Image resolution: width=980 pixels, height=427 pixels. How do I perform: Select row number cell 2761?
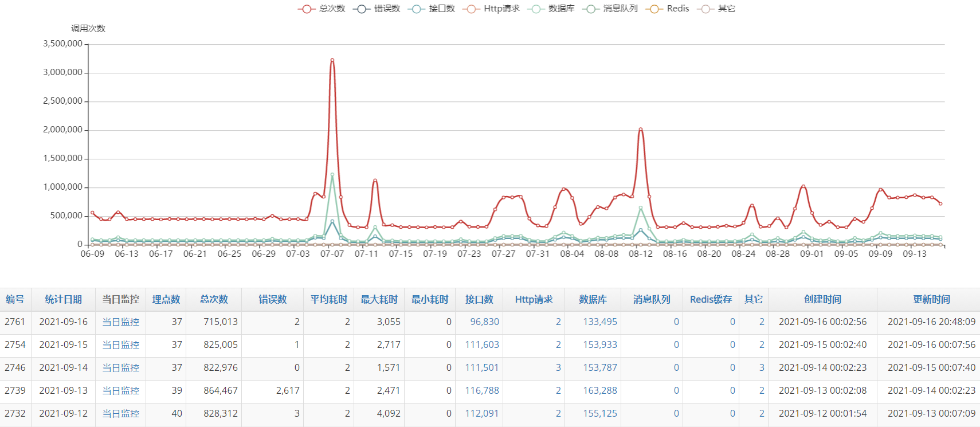point(15,322)
